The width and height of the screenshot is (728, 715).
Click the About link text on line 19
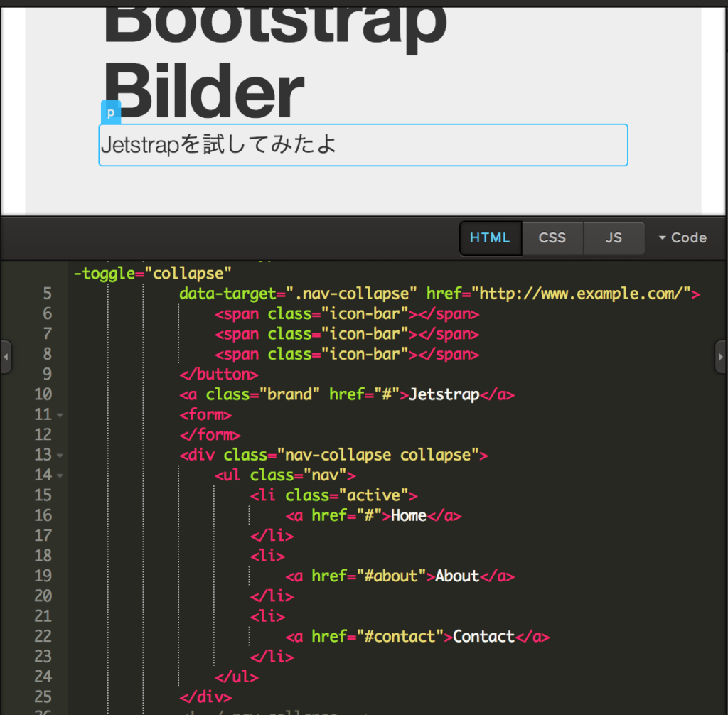point(456,576)
